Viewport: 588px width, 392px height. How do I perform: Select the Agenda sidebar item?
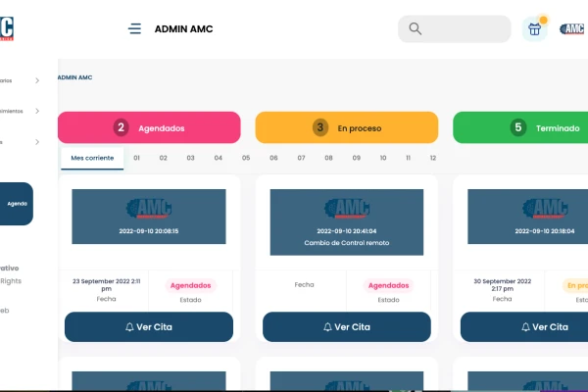[16, 204]
